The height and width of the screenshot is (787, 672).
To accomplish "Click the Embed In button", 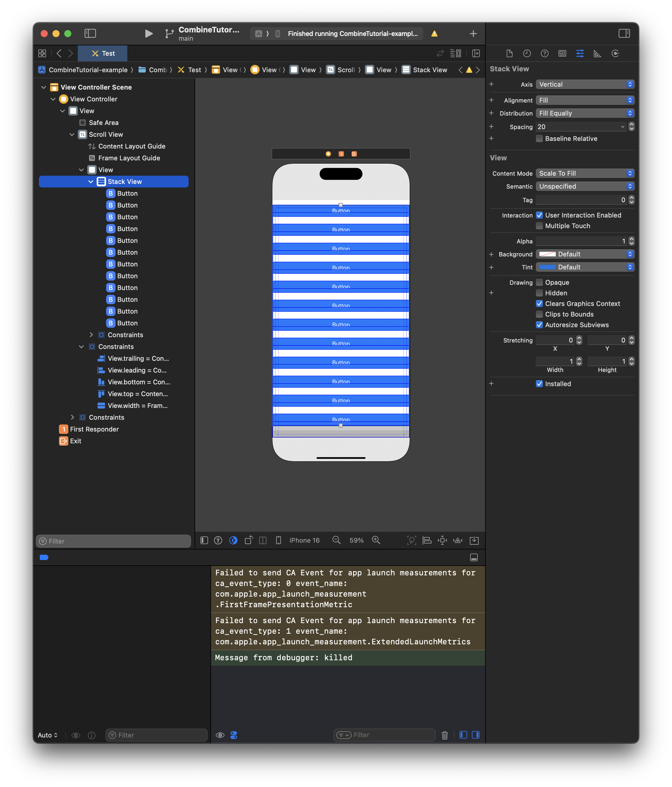I will coord(474,540).
